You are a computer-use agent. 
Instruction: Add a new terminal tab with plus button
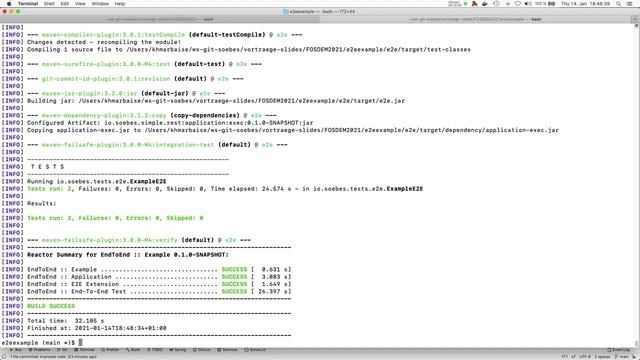(635, 19)
